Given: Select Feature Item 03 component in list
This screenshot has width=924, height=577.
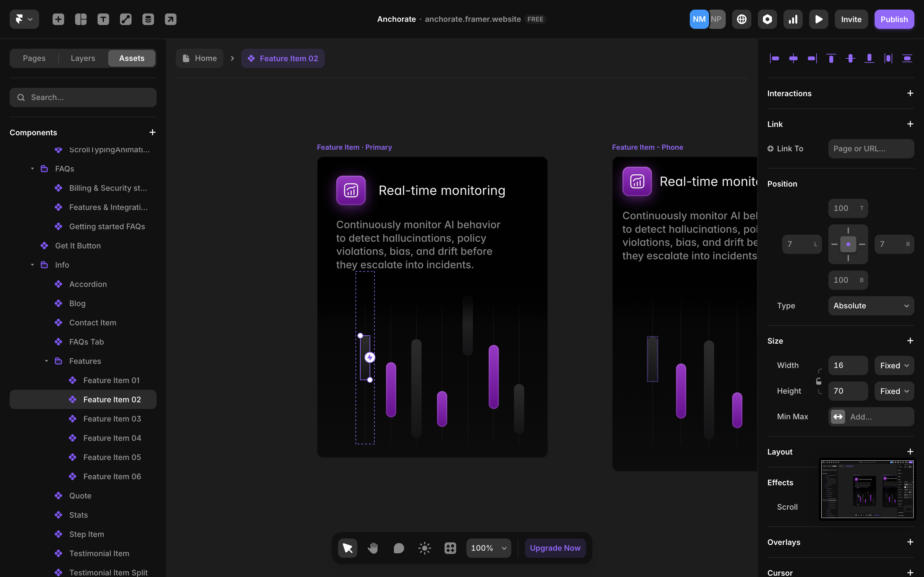Looking at the screenshot, I should coord(112,419).
